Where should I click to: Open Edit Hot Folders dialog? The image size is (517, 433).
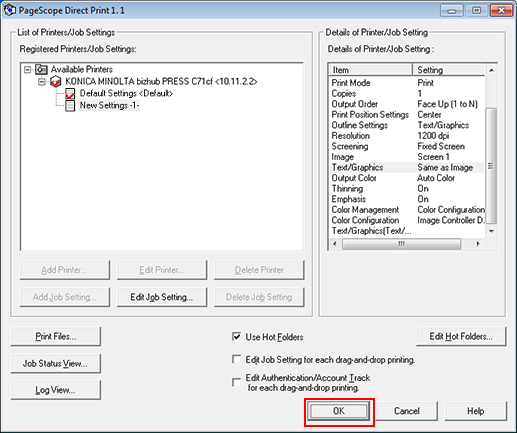coord(461,336)
